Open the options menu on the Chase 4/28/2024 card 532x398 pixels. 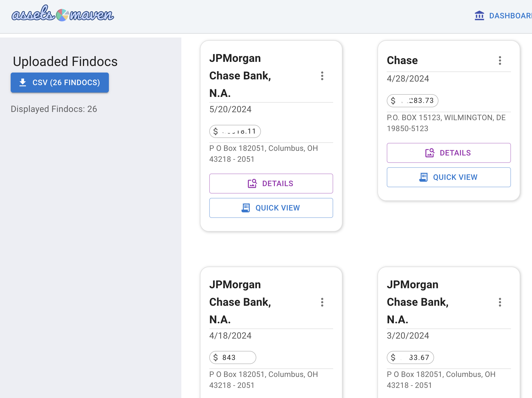(500, 60)
